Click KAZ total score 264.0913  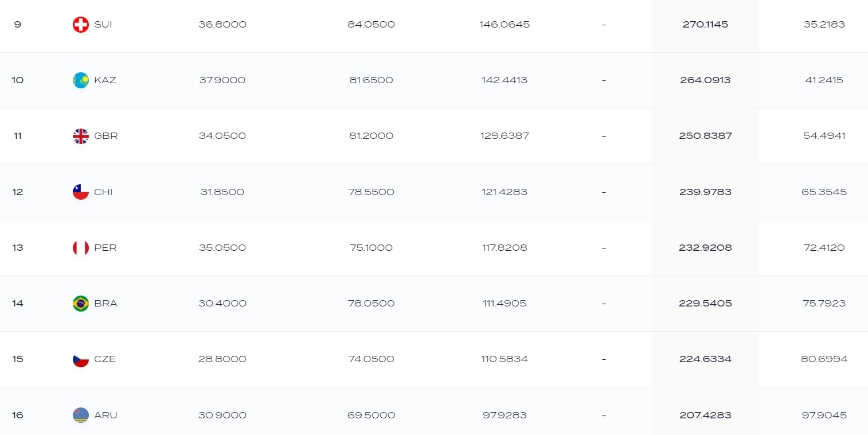tap(705, 80)
